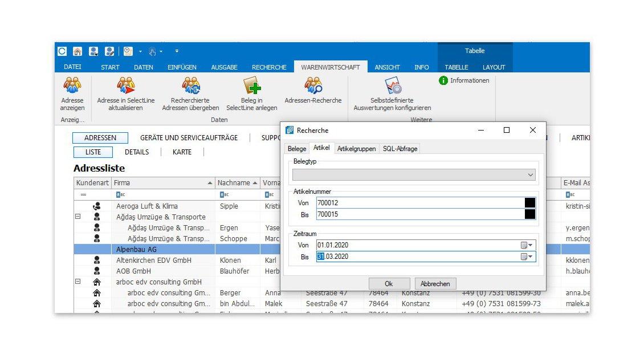The image size is (644, 354).
Task: Click the person icon on the Ergen row
Action: (x=97, y=227)
